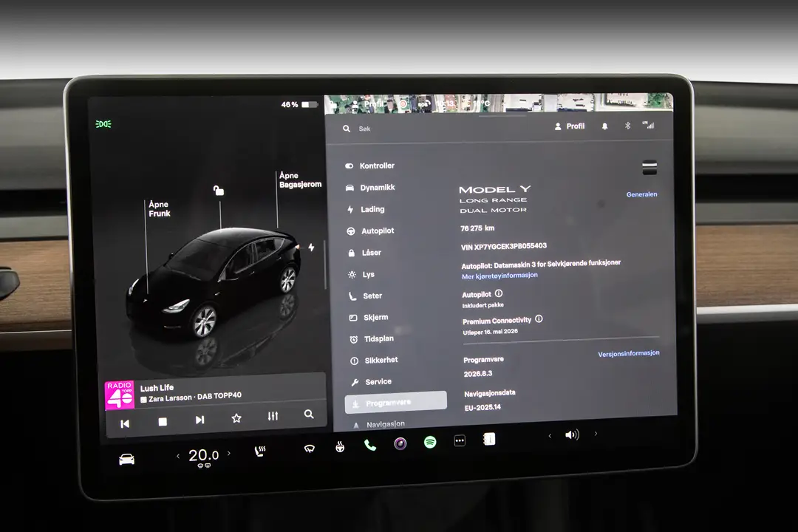
Task: Open the all apps ellipsis menu
Action: [460, 441]
